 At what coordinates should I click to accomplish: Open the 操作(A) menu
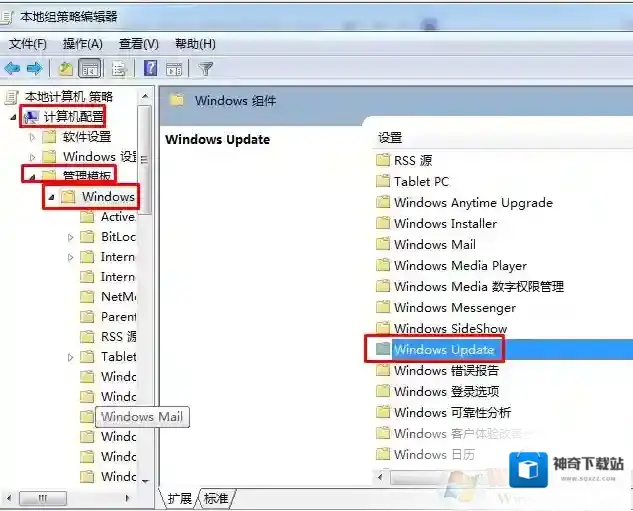(82, 44)
